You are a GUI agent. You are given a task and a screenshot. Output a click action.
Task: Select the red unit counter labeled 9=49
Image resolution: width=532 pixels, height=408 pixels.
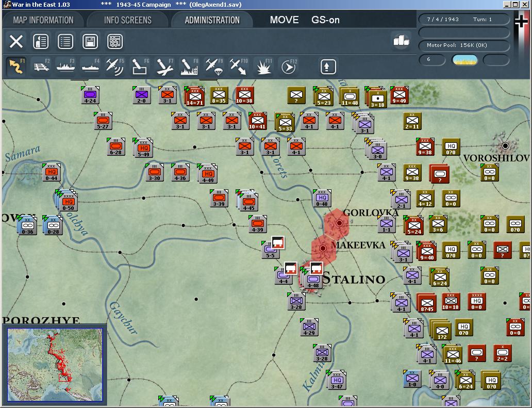click(400, 95)
